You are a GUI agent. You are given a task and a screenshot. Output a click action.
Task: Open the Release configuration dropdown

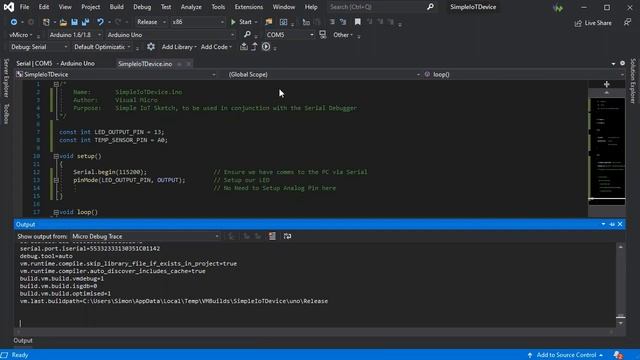(151, 22)
